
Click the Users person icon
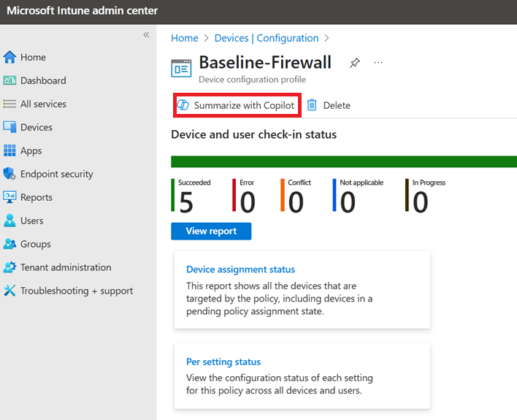point(9,221)
